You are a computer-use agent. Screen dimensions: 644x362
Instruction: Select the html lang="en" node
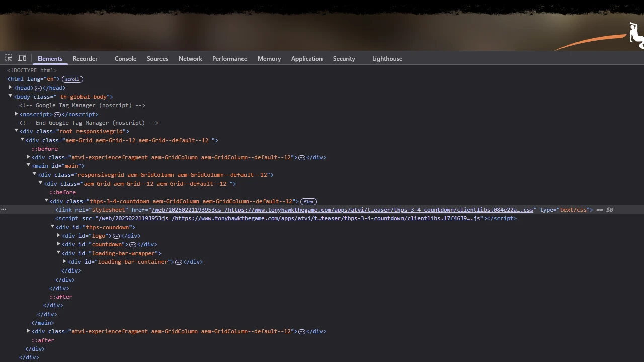click(x=34, y=79)
